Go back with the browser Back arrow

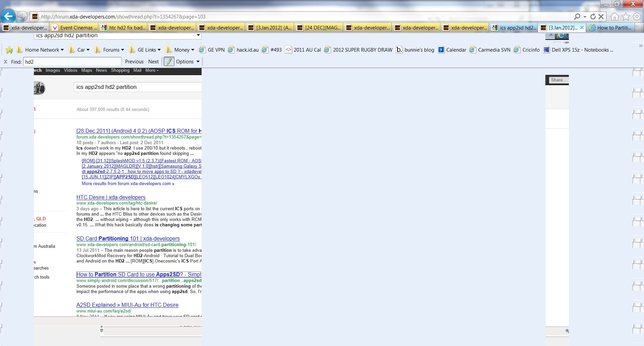click(8, 16)
